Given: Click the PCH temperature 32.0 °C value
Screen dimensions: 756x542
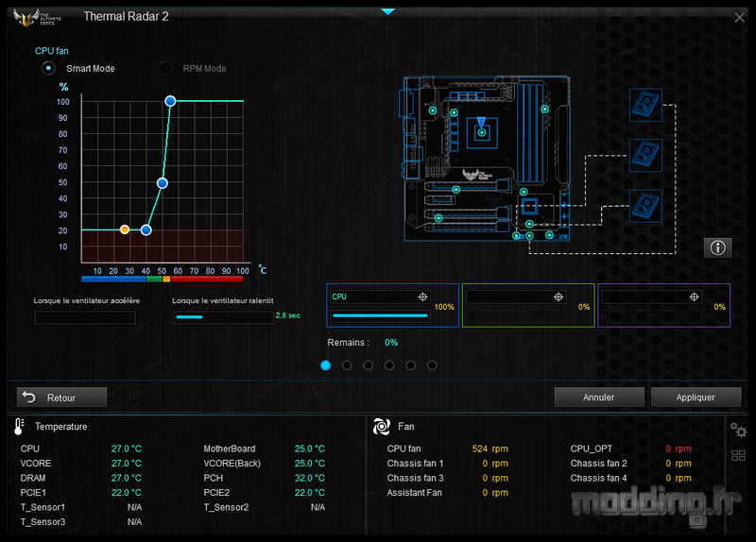Looking at the screenshot, I should [310, 478].
